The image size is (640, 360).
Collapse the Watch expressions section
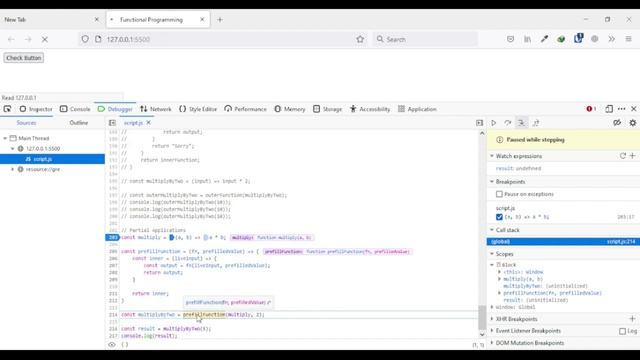(492, 156)
